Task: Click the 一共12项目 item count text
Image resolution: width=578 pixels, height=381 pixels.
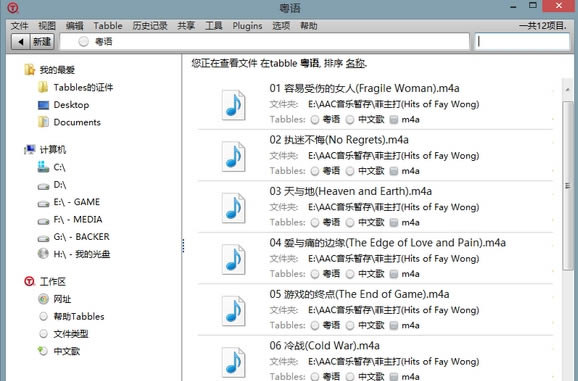Action: pos(543,26)
